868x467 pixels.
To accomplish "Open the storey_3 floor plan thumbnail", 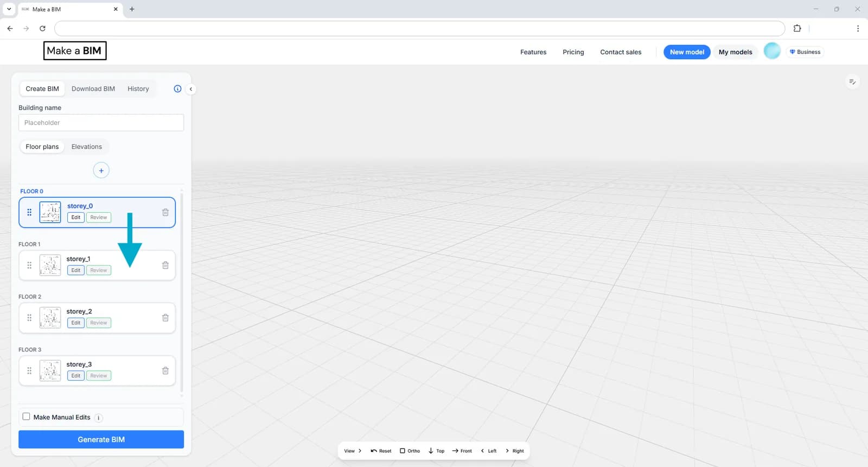I will (50, 370).
